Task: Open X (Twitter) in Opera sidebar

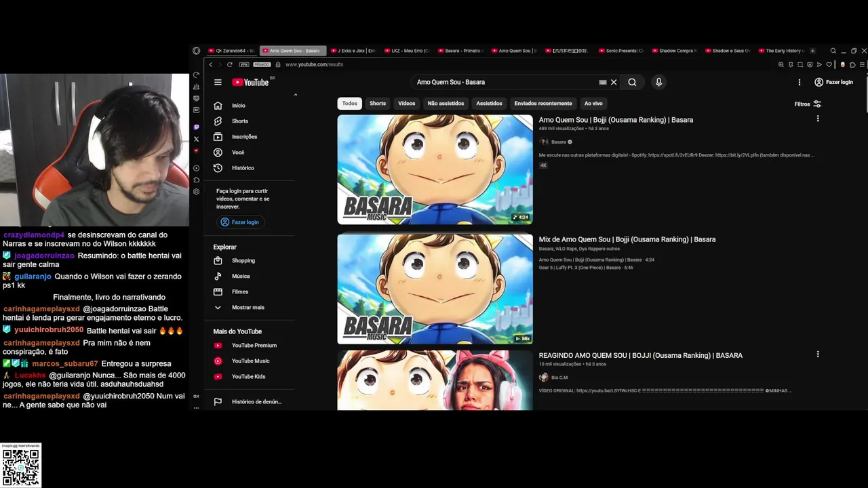Action: 197,139
